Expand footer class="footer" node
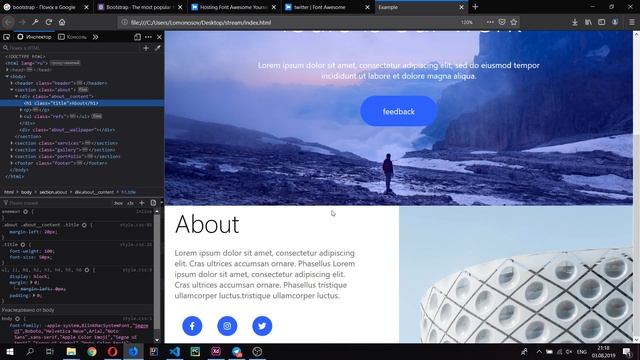This screenshot has height=360, width=640. pyautogui.click(x=12, y=163)
